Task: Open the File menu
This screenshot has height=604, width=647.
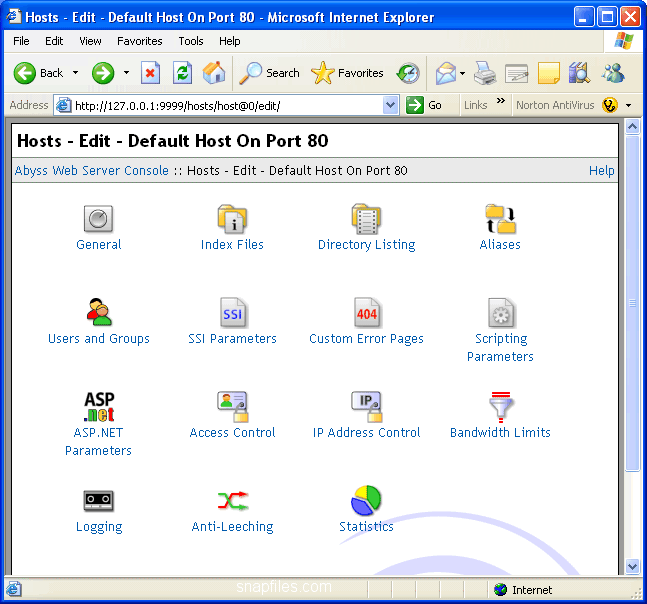Action: [21, 41]
